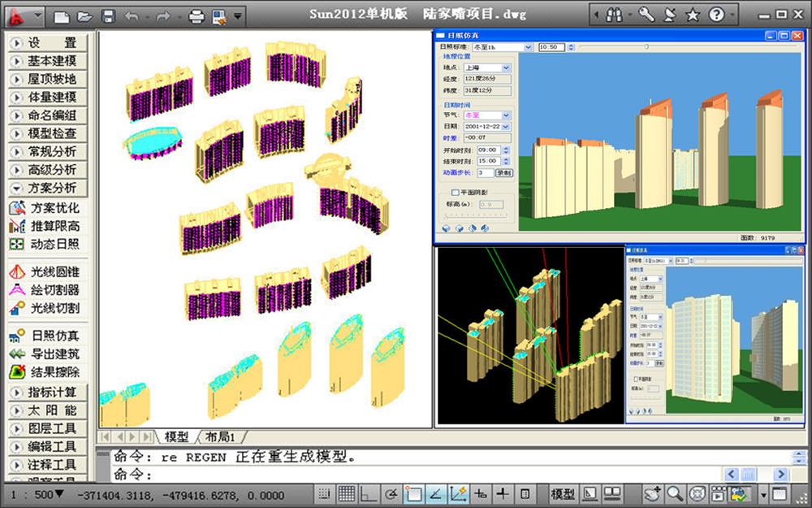Activate the 光线切割 light cutting tool
Viewport: 812px width, 508px height.
point(45,308)
